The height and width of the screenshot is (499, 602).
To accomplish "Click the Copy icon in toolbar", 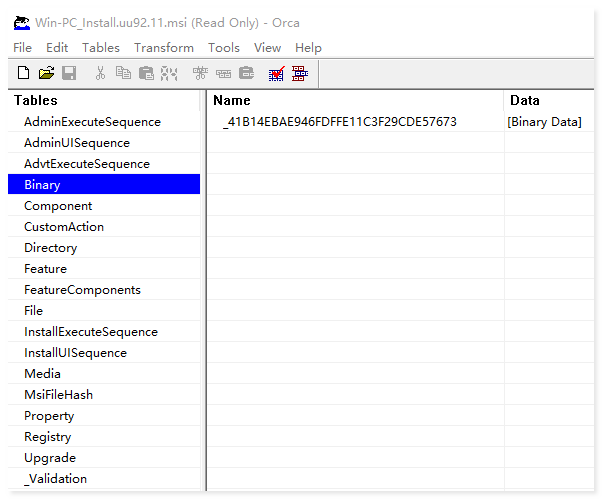I will pos(123,73).
